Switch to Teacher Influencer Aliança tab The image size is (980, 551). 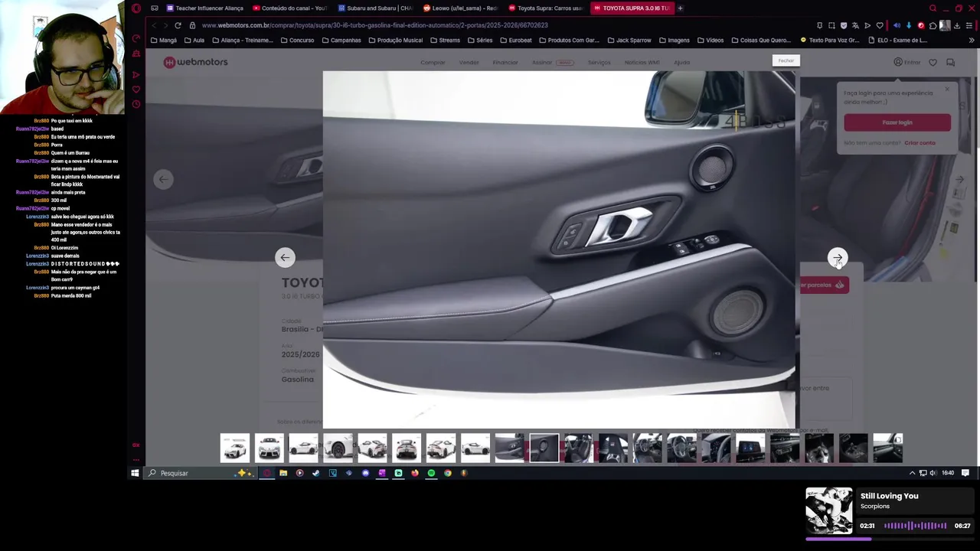pos(204,8)
